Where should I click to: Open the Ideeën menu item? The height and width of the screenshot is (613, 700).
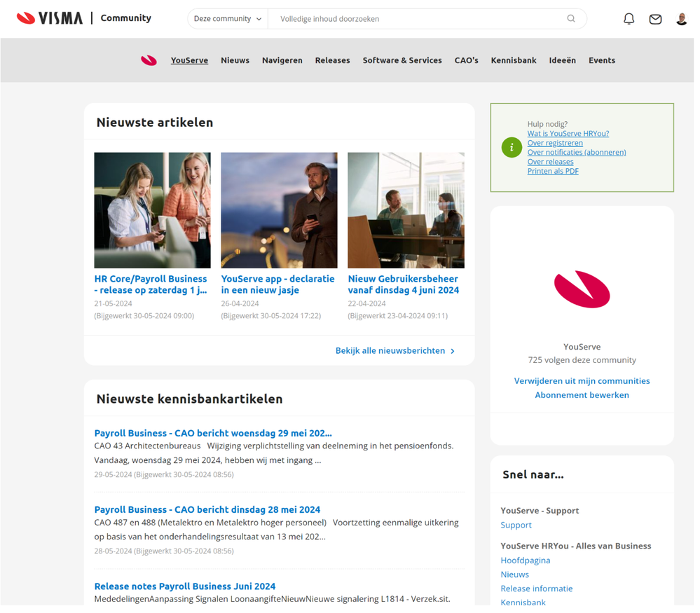(562, 60)
